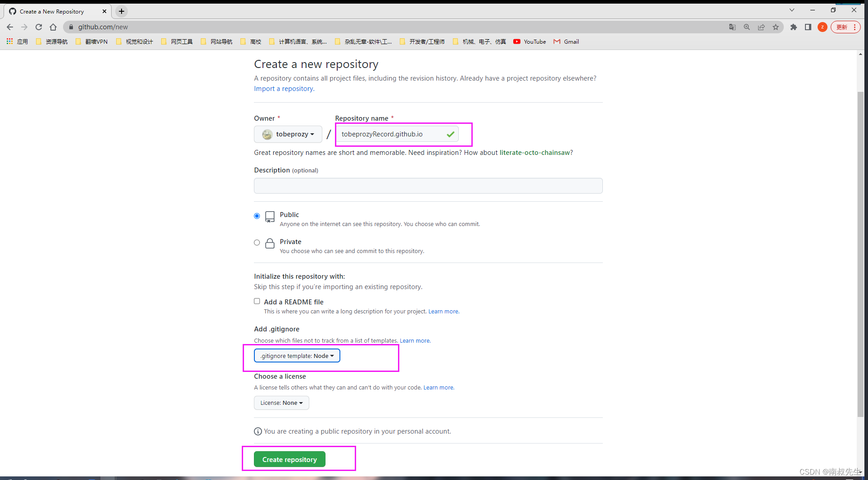868x480 pixels.
Task: Open a new browser tab
Action: 122,11
